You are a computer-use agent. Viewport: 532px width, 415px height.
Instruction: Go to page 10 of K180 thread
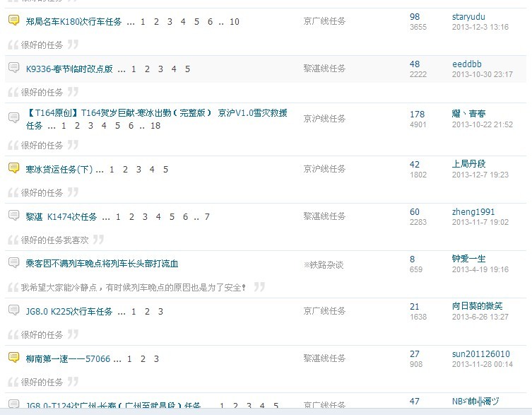[x=235, y=22]
